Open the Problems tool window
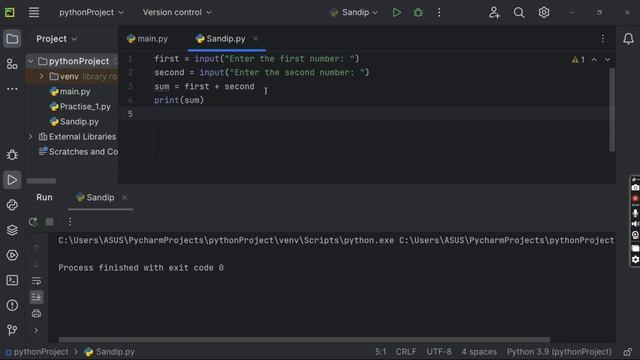640x360 pixels. pyautogui.click(x=12, y=305)
